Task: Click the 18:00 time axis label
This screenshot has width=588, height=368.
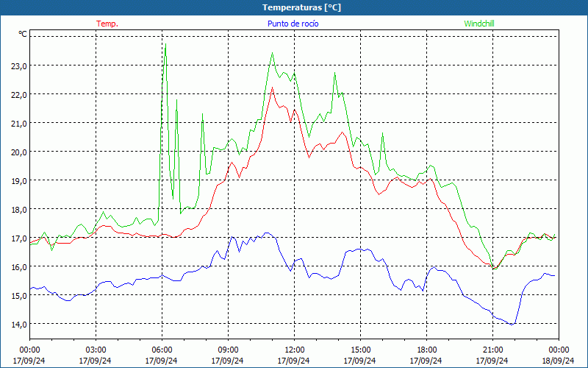Action: [x=426, y=350]
